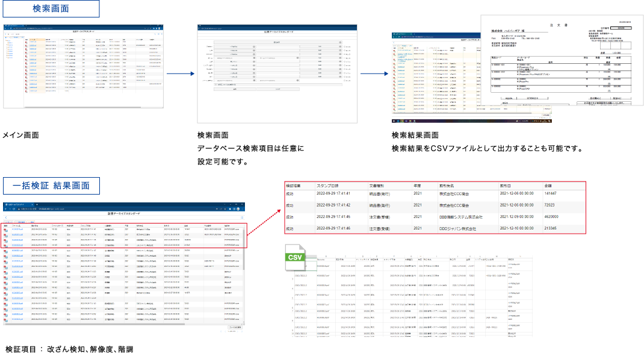Image resolution: width=644 pixels, height=353 pixels.
Task: Click the CSV spreadsheet preview image
Action: 412,296
